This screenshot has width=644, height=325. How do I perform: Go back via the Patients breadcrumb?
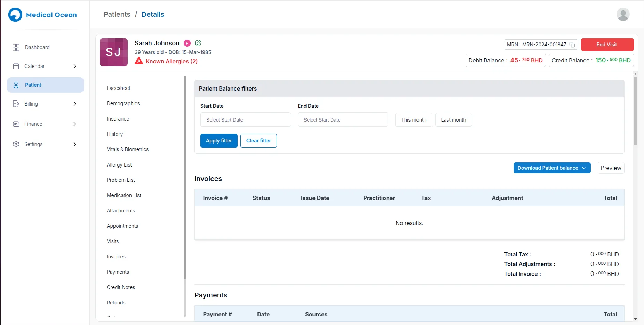point(117,14)
